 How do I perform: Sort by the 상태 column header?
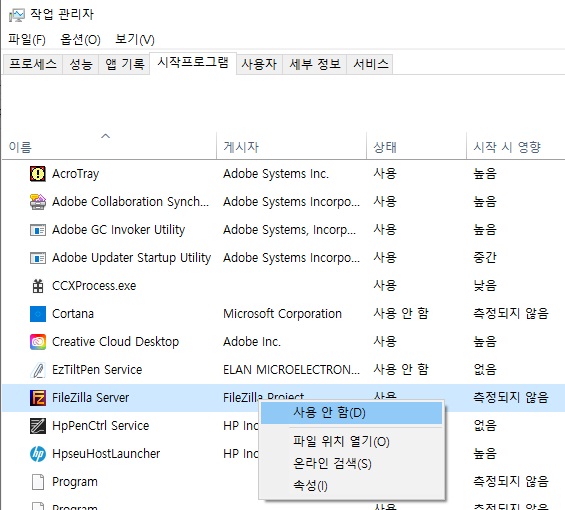pyautogui.click(x=416, y=147)
